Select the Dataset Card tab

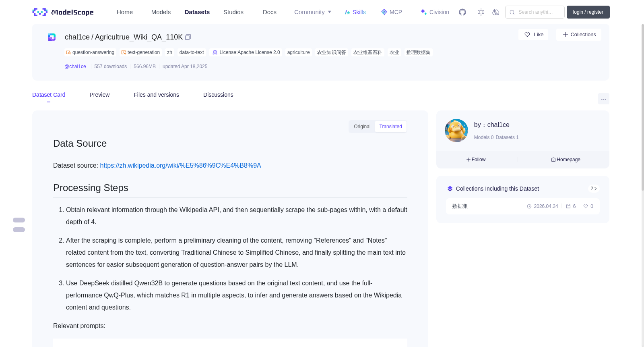click(x=49, y=95)
